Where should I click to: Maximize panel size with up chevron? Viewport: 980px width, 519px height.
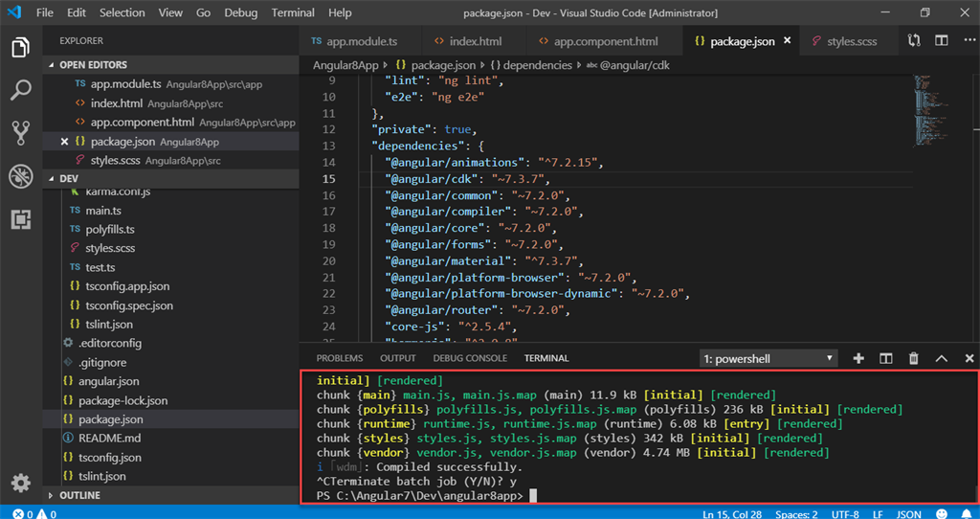point(941,358)
